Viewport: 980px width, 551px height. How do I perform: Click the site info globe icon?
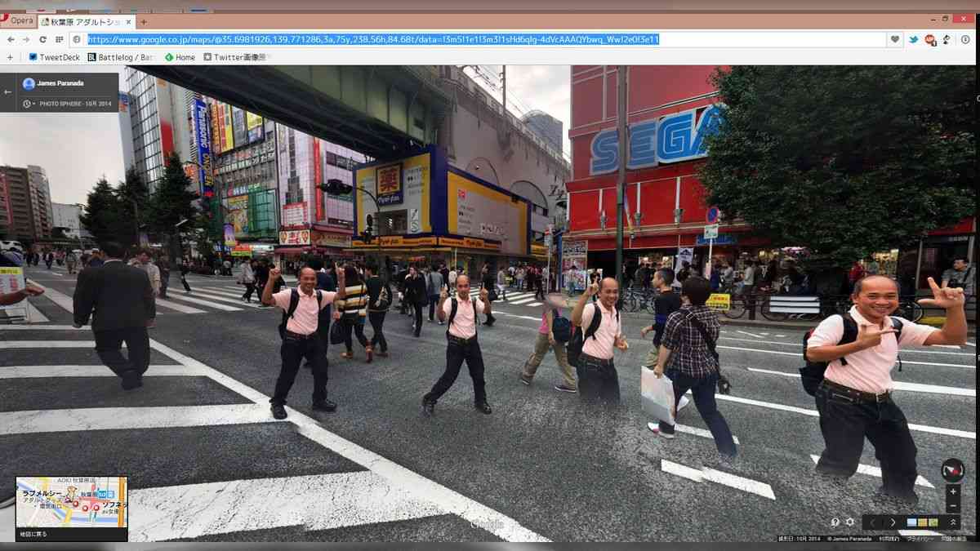[77, 39]
